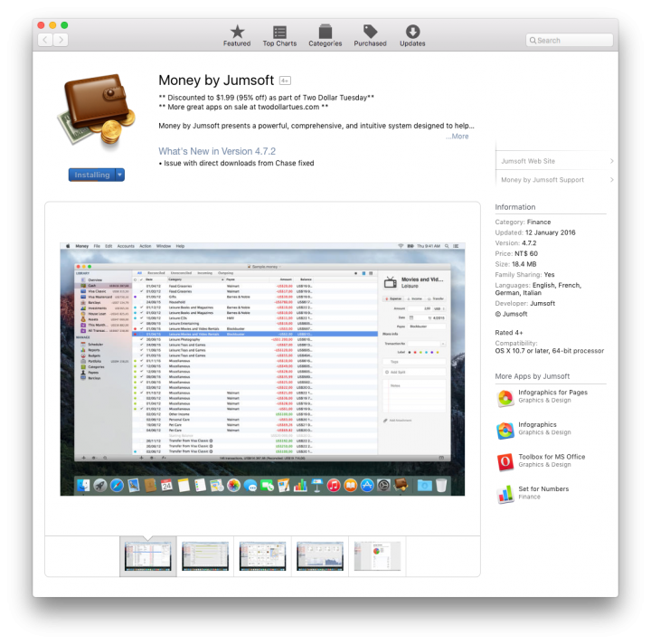Go forward with the right arrow button
651x644 pixels.
pos(61,40)
